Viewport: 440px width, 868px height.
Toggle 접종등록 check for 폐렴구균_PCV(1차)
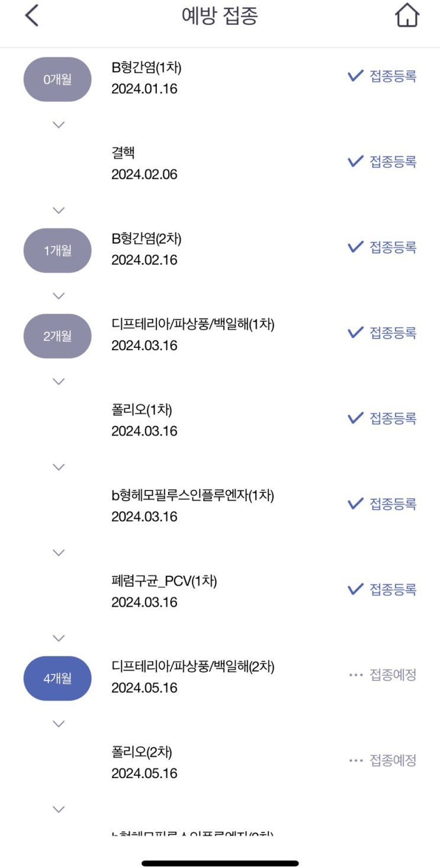[x=355, y=589]
